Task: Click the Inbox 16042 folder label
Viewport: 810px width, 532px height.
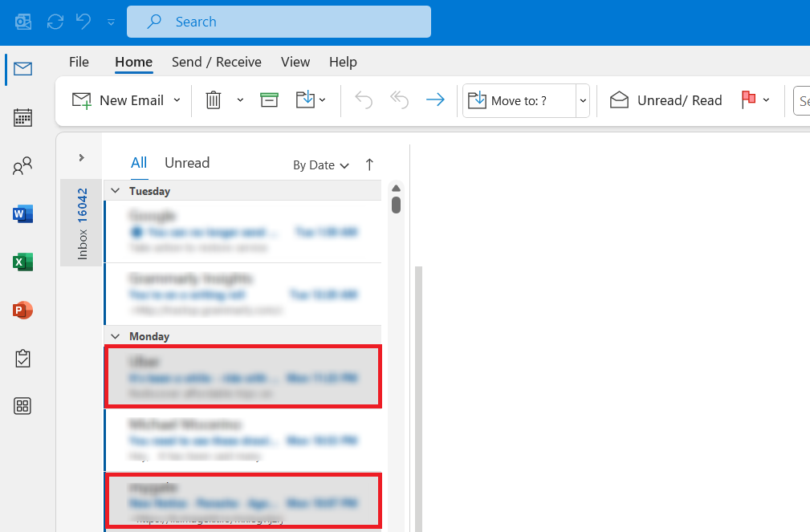Action: click(82, 223)
